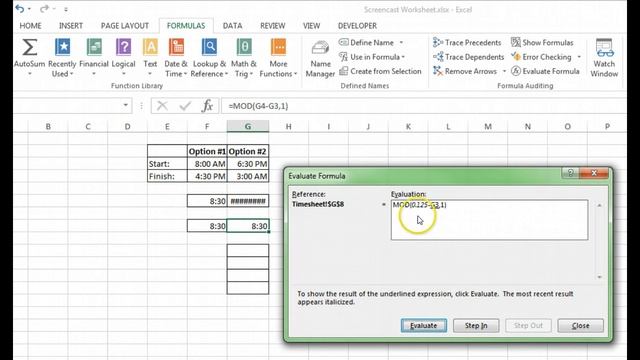Click in the formula bar text

[x=258, y=106]
